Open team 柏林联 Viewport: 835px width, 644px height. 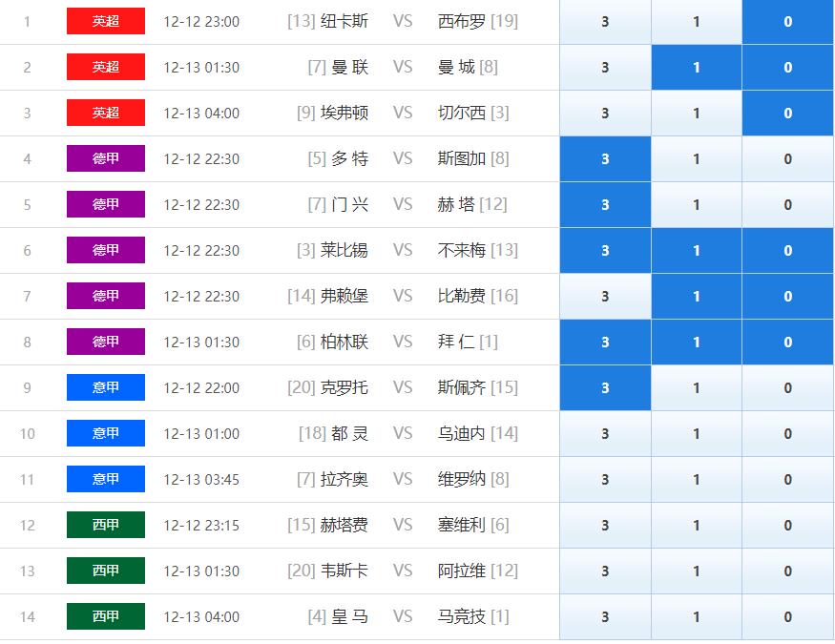344,342
